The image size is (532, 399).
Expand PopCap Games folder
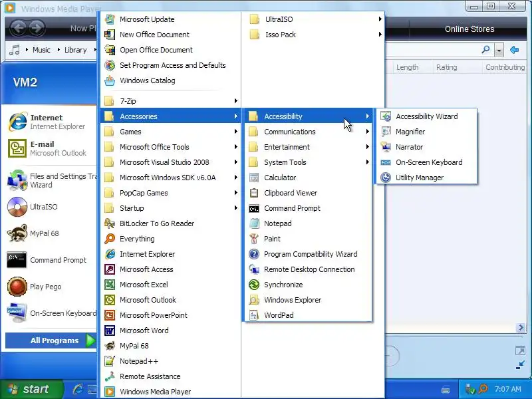click(171, 193)
